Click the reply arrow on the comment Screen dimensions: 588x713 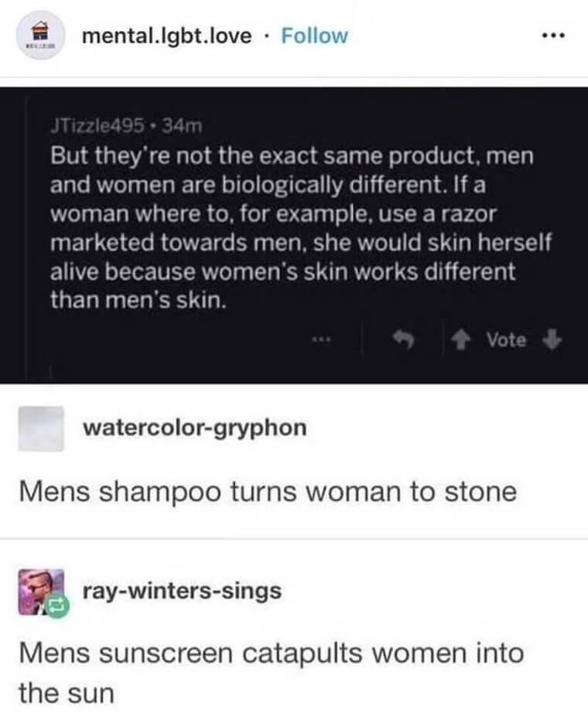403,339
